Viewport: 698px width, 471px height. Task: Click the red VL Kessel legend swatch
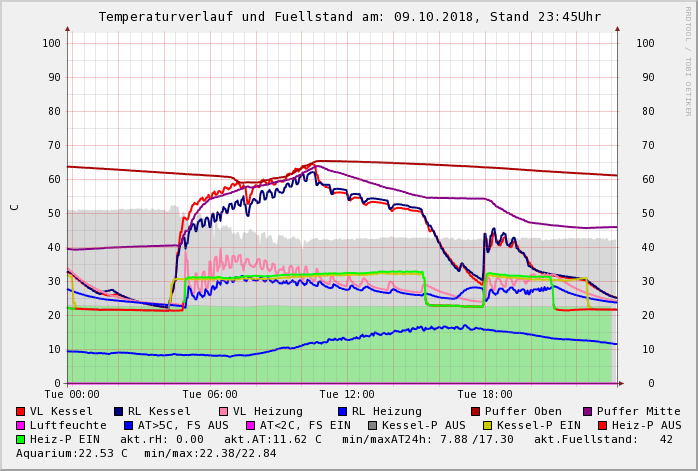(x=21, y=412)
